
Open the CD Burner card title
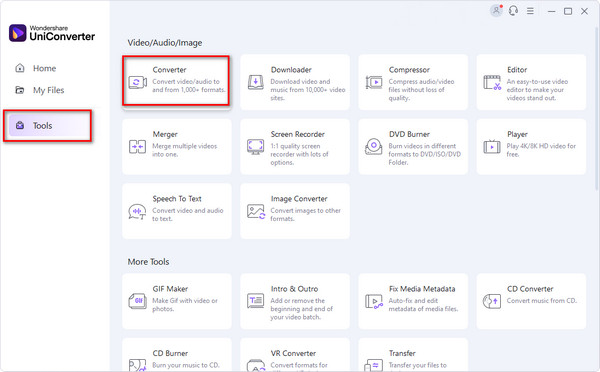click(170, 353)
